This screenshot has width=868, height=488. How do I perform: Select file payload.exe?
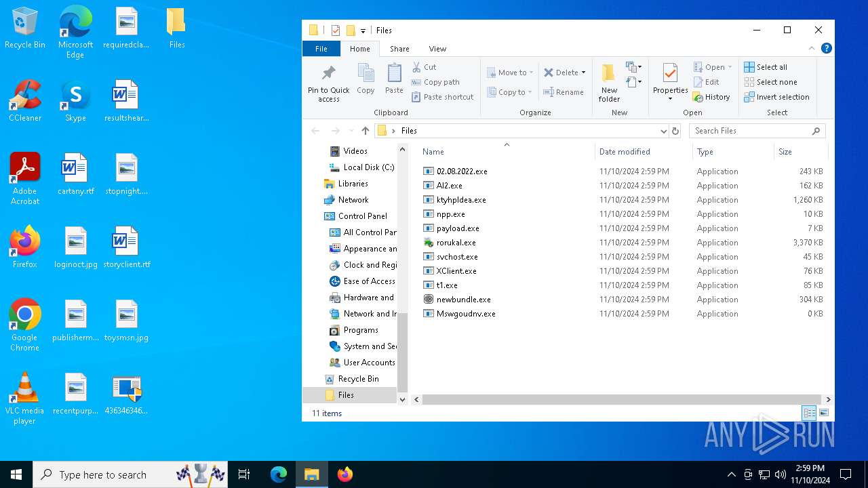(x=451, y=228)
